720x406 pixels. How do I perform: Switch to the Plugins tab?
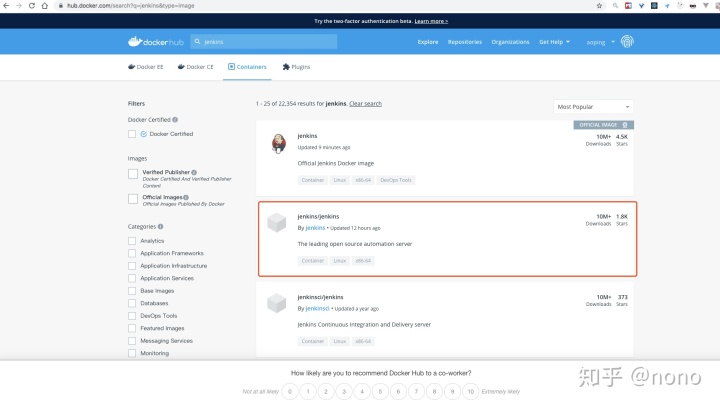296,67
